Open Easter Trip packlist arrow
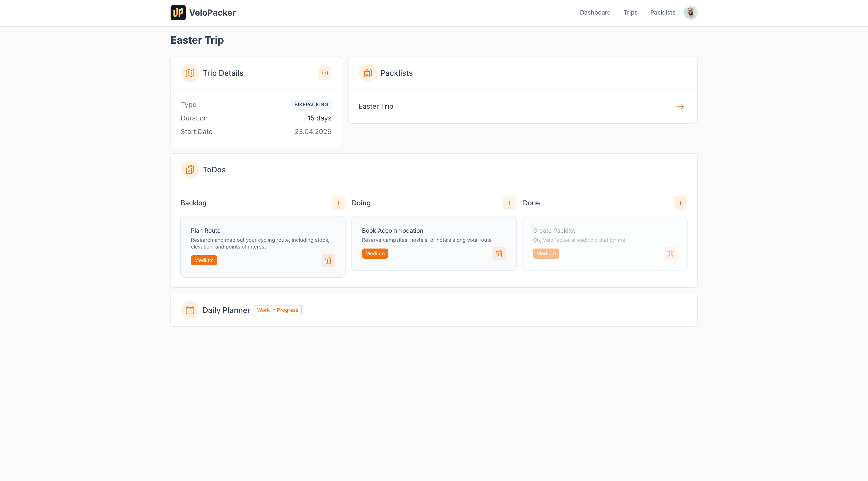This screenshot has height=481, width=868. tap(680, 107)
